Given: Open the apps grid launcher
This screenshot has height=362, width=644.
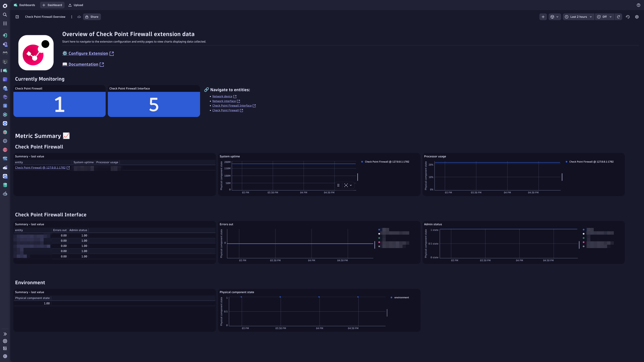Looking at the screenshot, I should point(5,23).
